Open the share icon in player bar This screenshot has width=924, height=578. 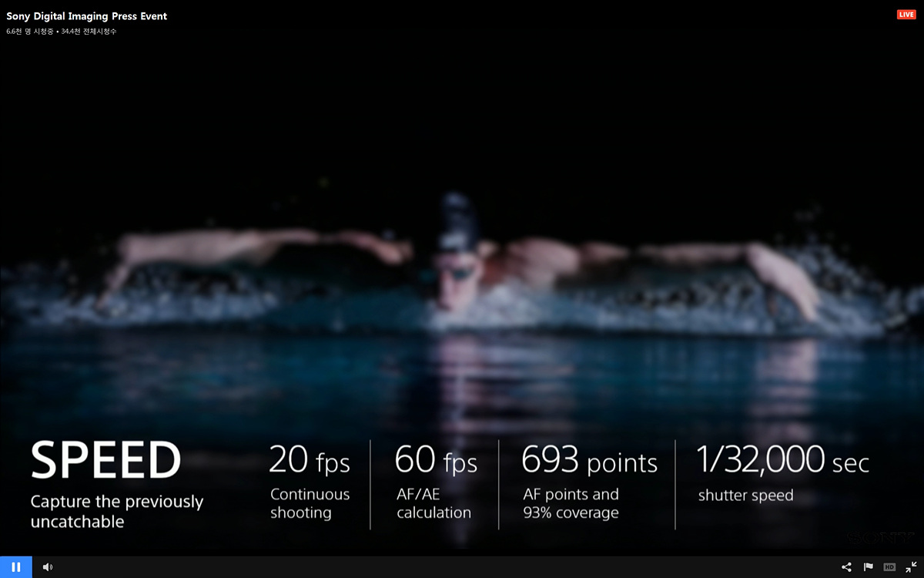(x=846, y=567)
